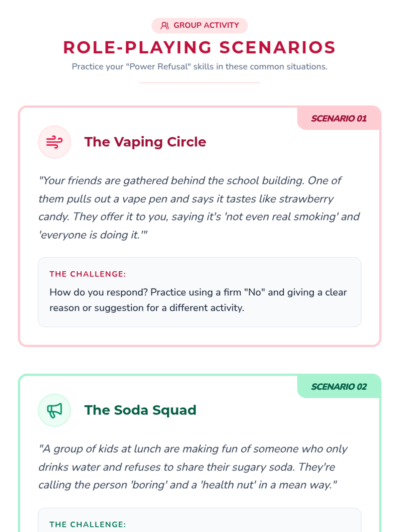The height and width of the screenshot is (532, 399).
Task: Click the ROLE-PLAYING SCENARIOS heading
Action: pos(199,47)
